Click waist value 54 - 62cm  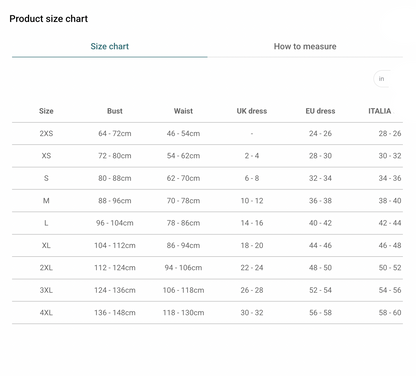(x=183, y=156)
